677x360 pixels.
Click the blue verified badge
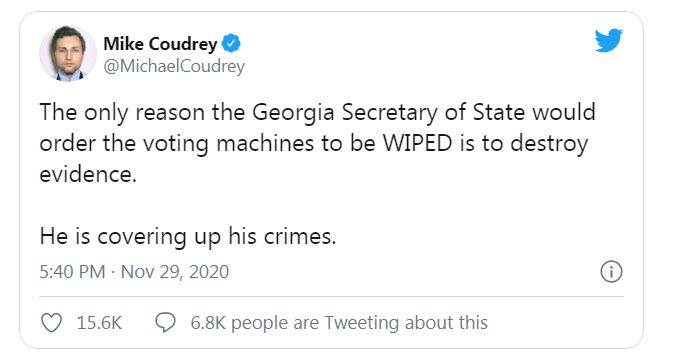pos(231,43)
